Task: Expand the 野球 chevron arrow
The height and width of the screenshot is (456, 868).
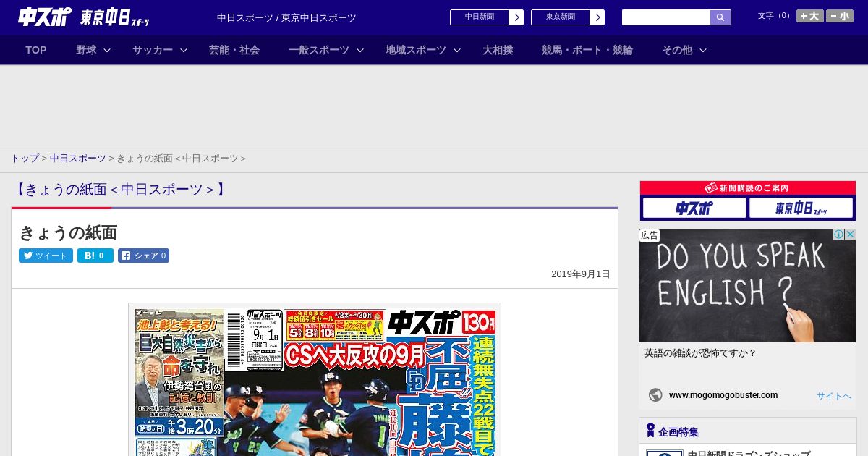Action: coord(107,50)
